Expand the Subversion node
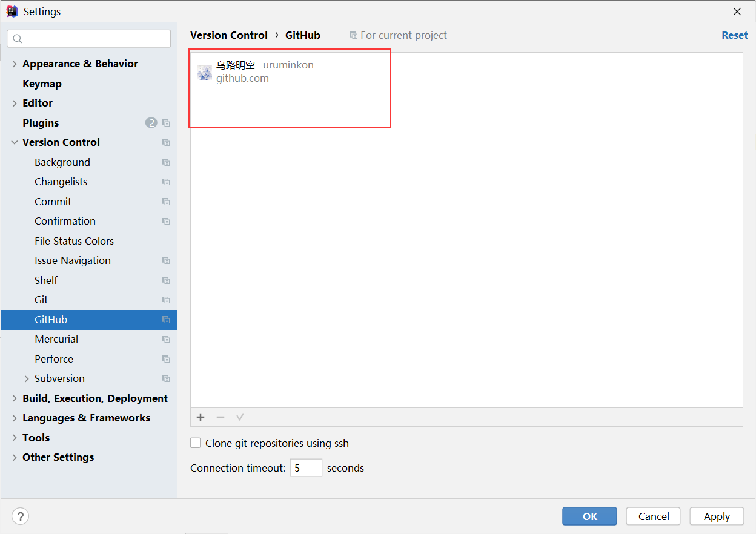 27,379
